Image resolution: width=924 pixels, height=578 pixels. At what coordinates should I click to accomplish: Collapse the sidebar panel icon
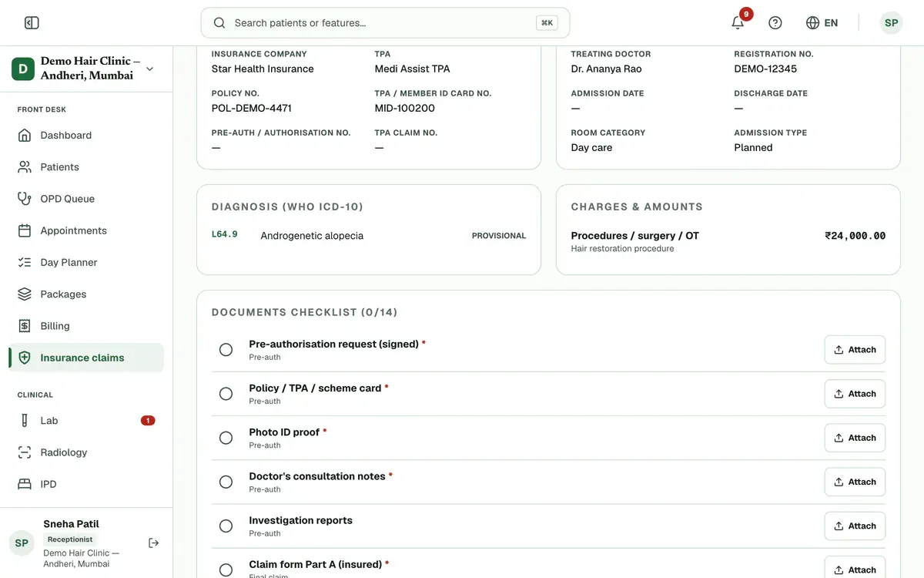32,23
